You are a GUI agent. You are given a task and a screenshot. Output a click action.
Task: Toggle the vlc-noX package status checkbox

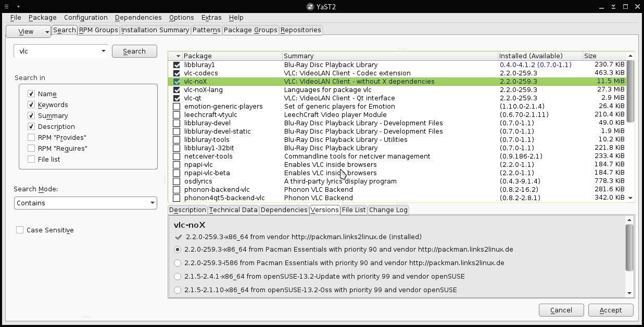[176, 82]
